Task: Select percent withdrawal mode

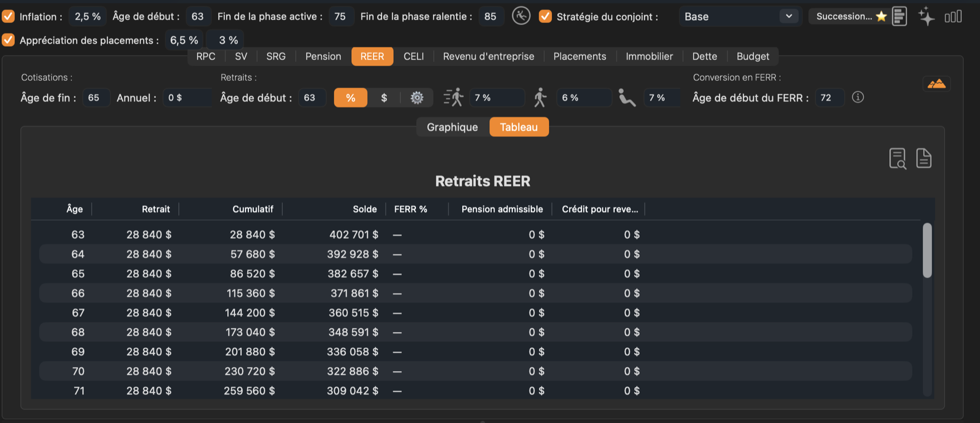Action: 351,97
